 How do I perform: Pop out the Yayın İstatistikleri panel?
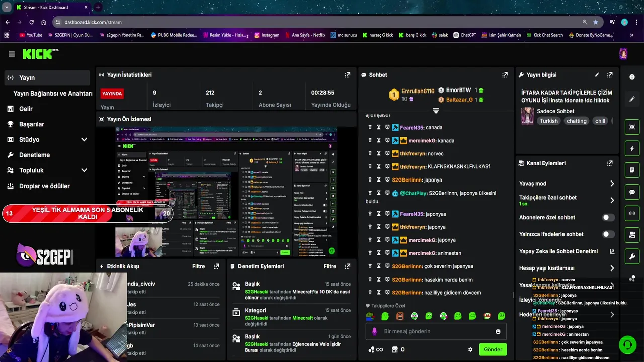point(347,75)
